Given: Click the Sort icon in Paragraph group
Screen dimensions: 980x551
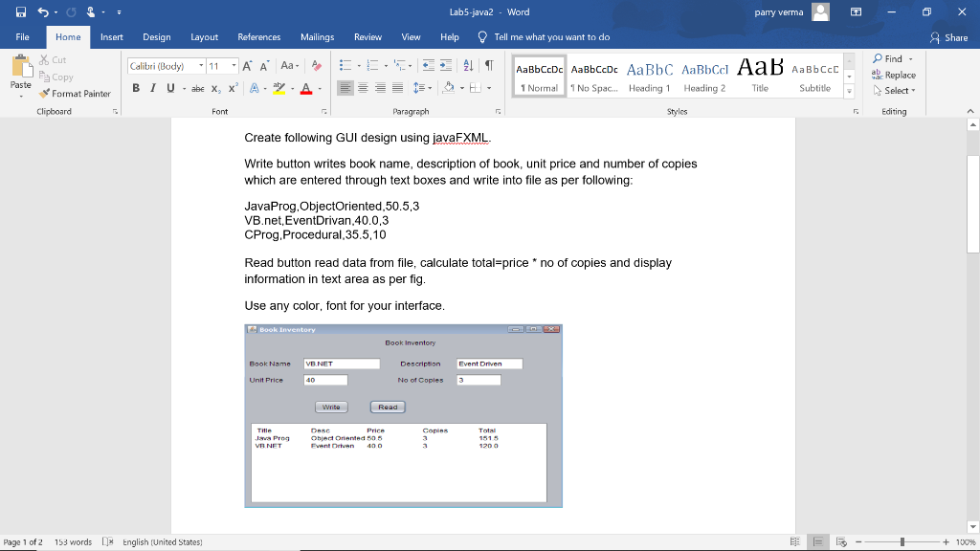Looking at the screenshot, I should tap(468, 66).
